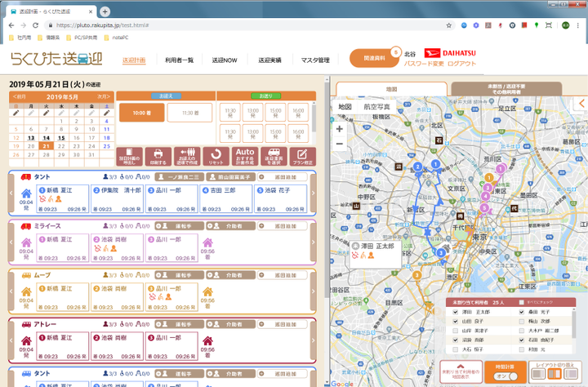Image resolution: width=588 pixels, height=387 pixels.
Task: Check the すべてにチェック checkbox
Action: 521,302
